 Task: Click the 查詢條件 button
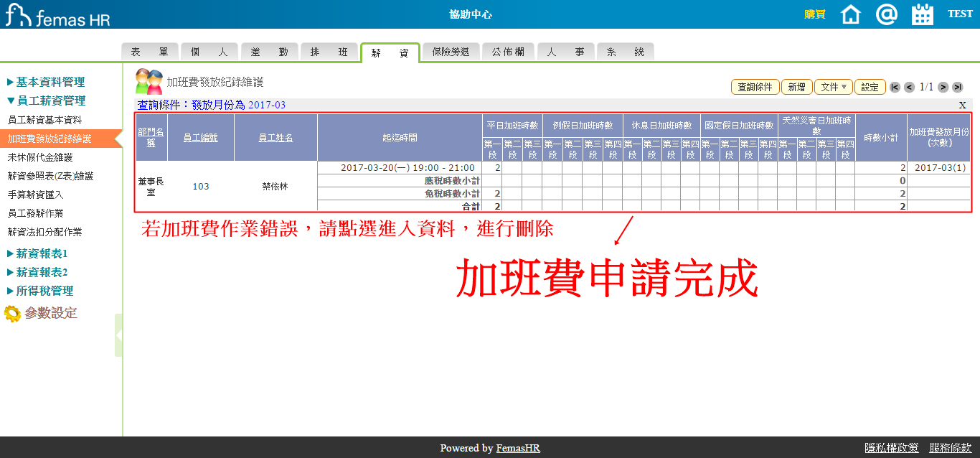pos(755,87)
